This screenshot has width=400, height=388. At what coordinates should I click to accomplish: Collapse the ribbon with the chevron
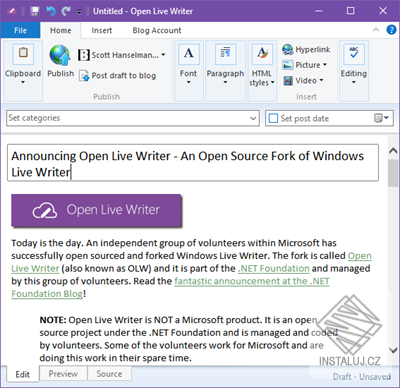click(376, 30)
